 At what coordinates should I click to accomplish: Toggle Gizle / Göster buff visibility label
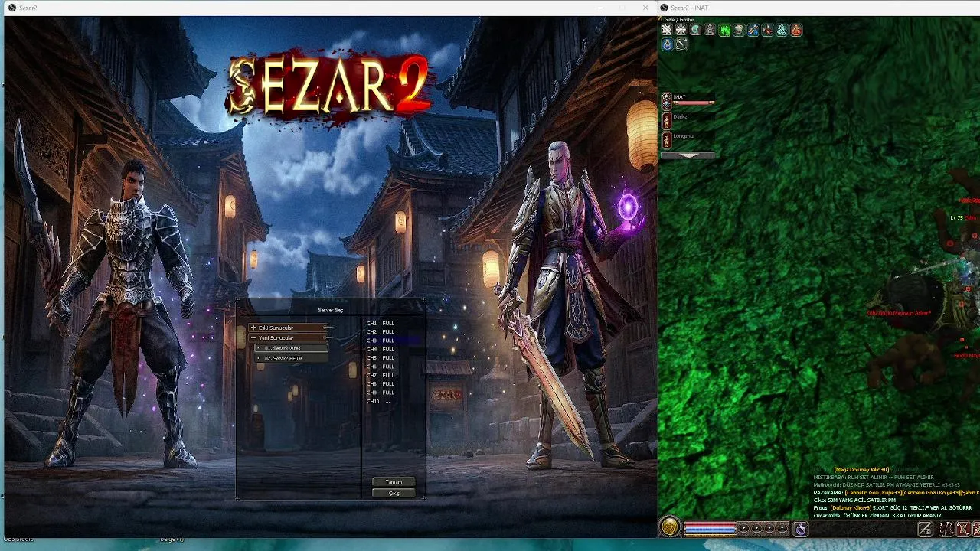679,20
